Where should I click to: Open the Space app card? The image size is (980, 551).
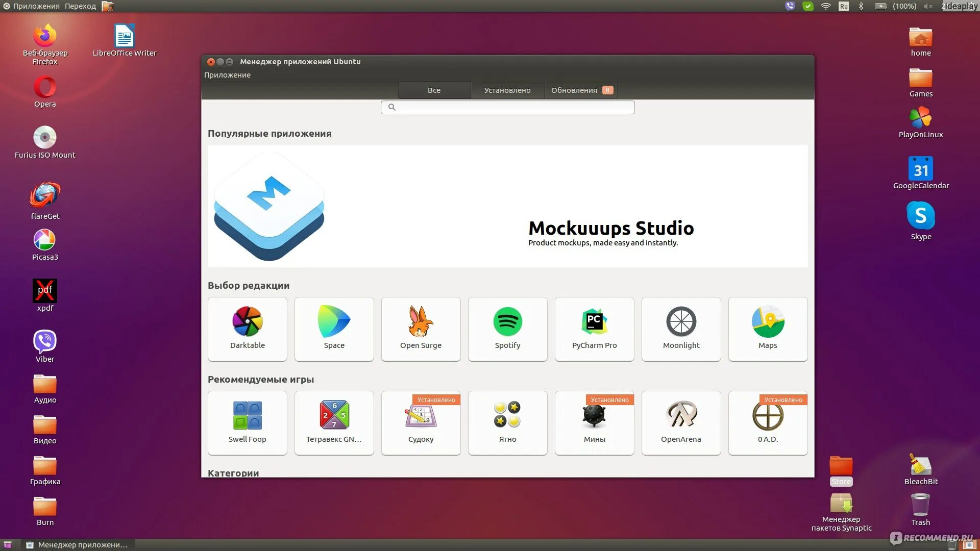(x=334, y=329)
